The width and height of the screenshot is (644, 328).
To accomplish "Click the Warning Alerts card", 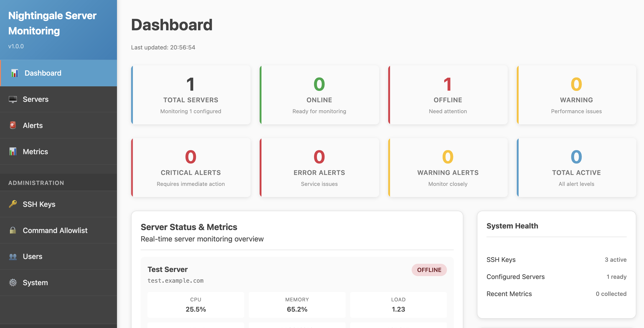I will coord(448,167).
